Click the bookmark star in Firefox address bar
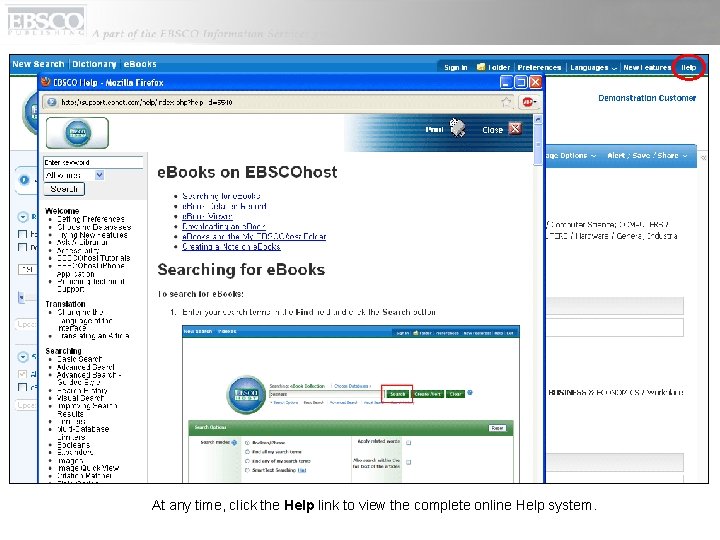The height and width of the screenshot is (540, 720). [x=506, y=102]
